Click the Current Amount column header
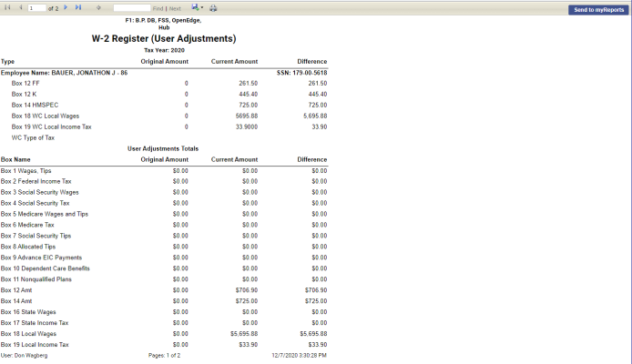632x364 pixels. 234,61
